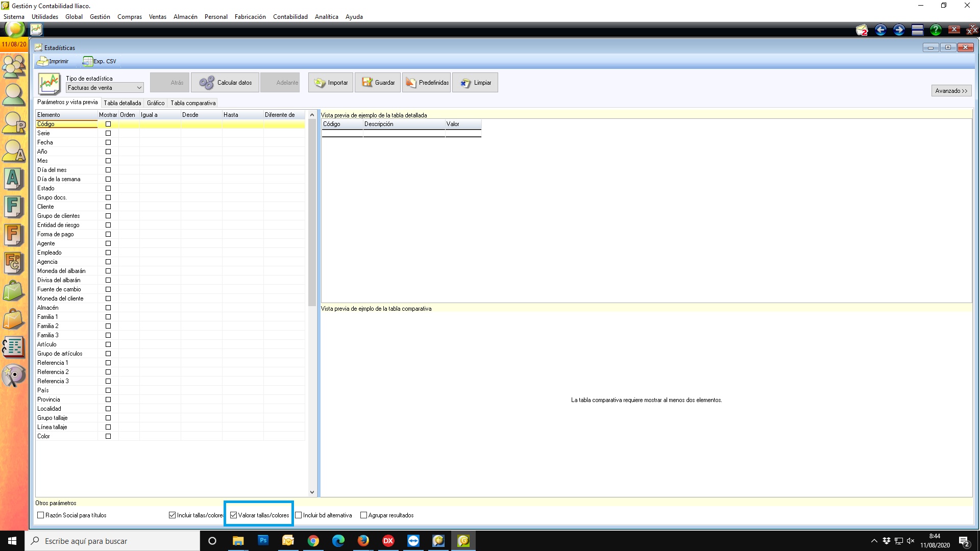This screenshot has height=551, width=980.
Task: Open the orange shopping bag icon in sidebar
Action: pos(14,319)
